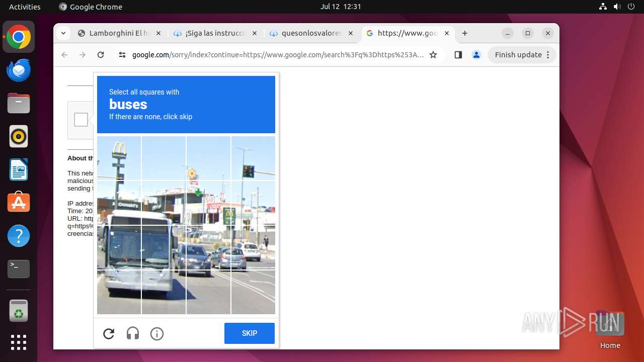The image size is (644, 362).
Task: Get an audio captcha challenge
Action: point(133,333)
